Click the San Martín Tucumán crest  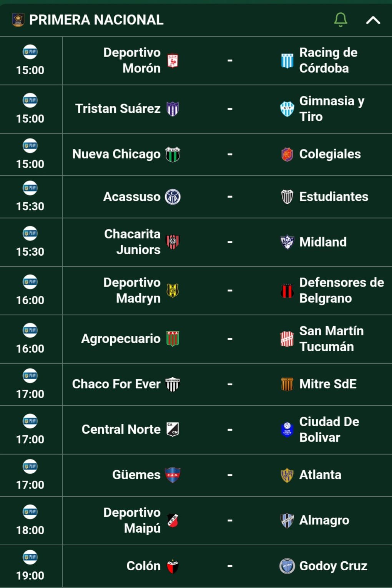(x=287, y=339)
